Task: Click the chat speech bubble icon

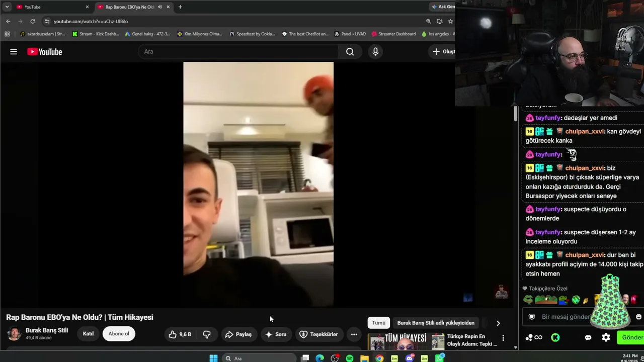Action: (588, 337)
